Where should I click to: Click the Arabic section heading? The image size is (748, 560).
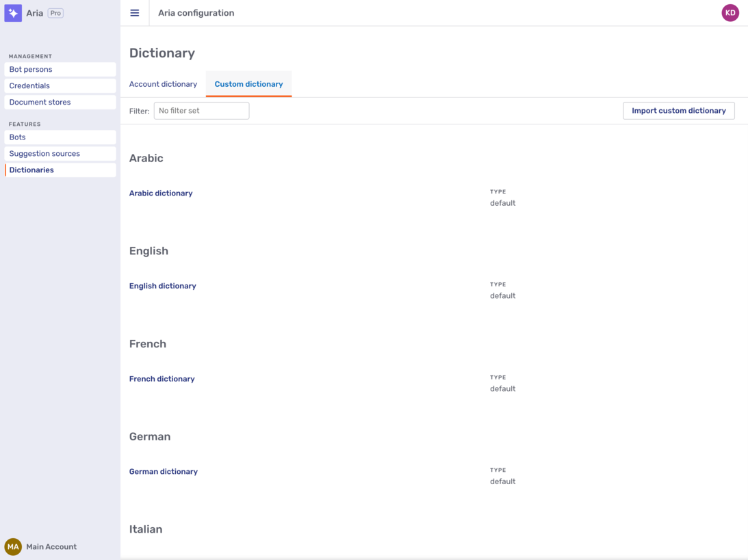tap(146, 158)
